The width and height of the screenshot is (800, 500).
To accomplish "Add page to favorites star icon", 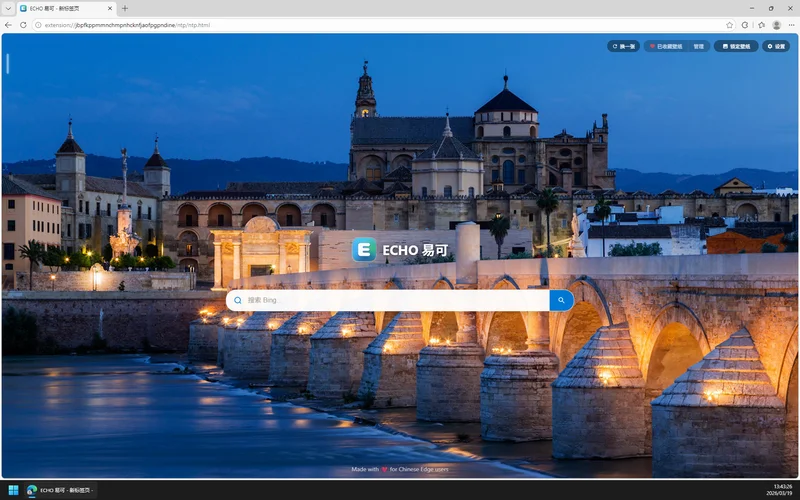I will [729, 24].
